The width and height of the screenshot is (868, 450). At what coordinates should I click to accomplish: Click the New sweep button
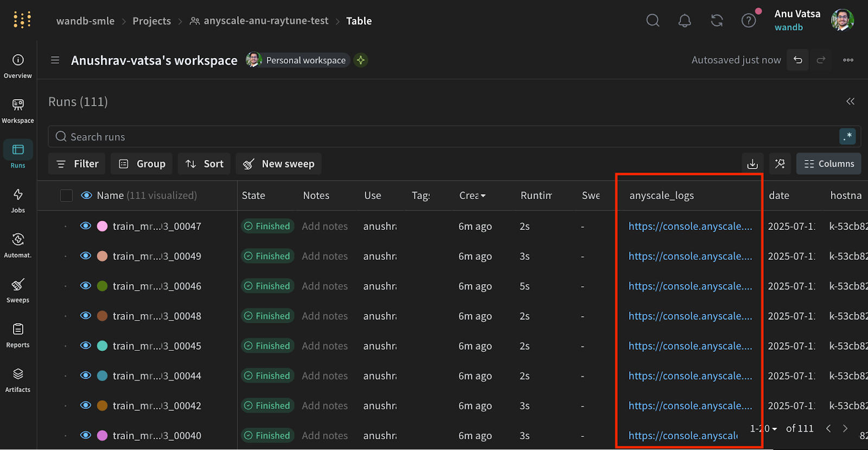(278, 164)
